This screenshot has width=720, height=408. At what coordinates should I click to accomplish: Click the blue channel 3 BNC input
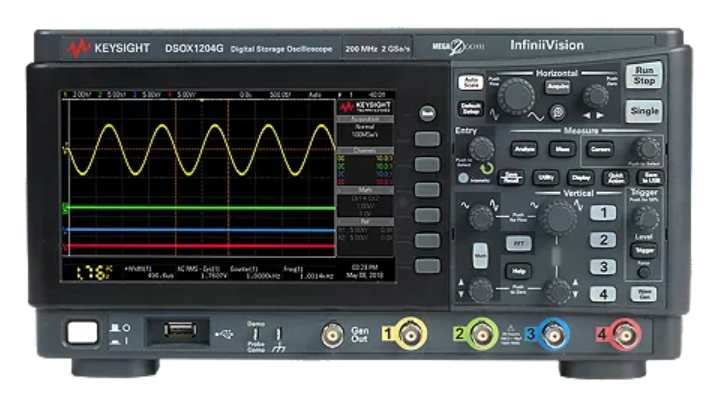(x=554, y=335)
